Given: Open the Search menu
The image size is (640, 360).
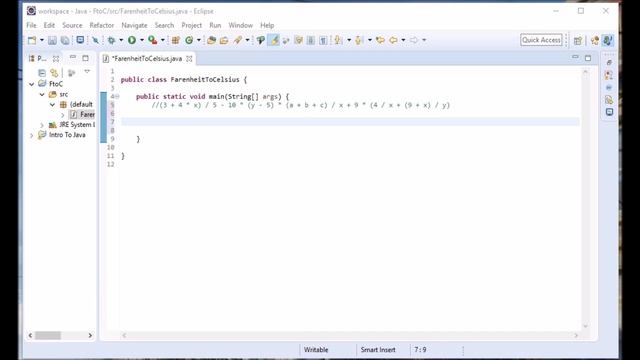Looking at the screenshot, I should [x=164, y=25].
